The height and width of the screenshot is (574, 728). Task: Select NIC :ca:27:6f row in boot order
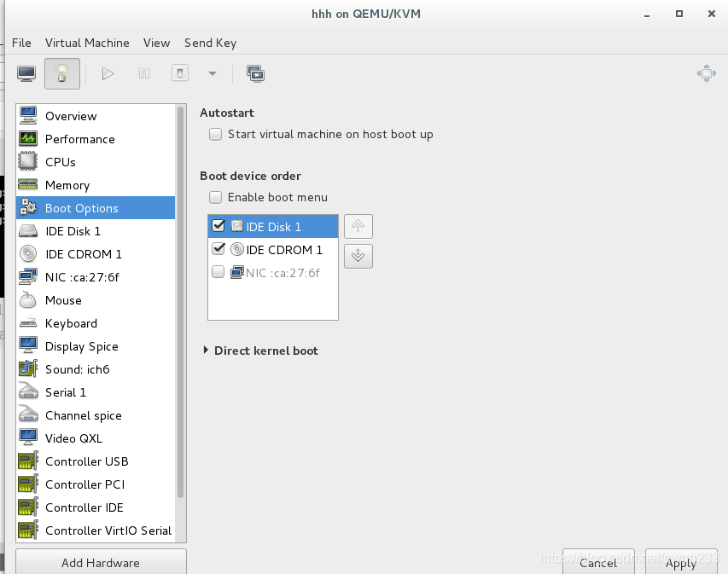coord(273,272)
